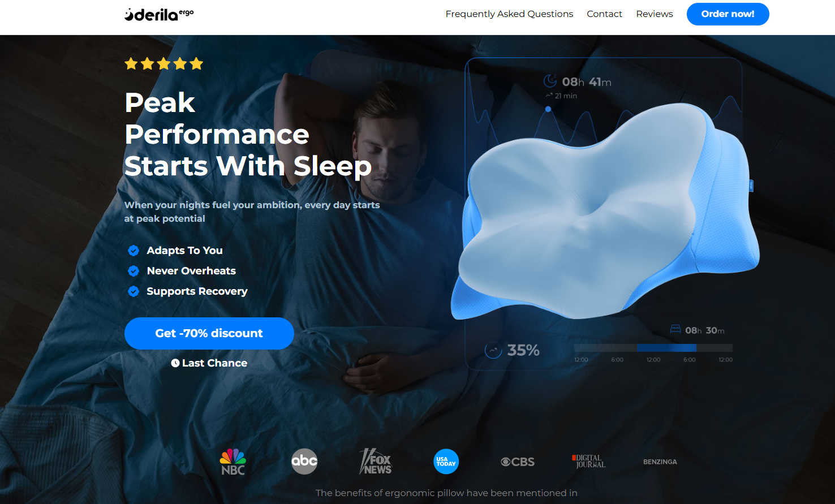The width and height of the screenshot is (835, 504).
Task: Click the checkmark next to Supports Recovery
Action: click(134, 291)
